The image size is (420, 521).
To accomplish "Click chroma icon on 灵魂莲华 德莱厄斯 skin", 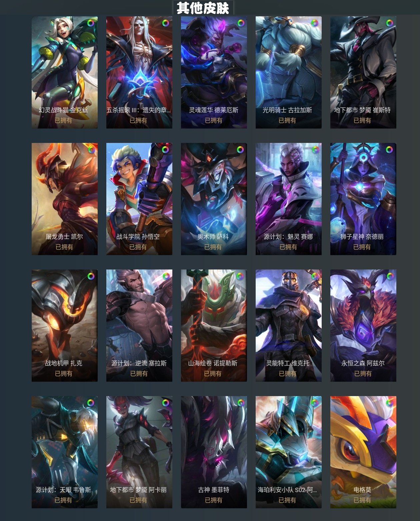I will 241,23.
